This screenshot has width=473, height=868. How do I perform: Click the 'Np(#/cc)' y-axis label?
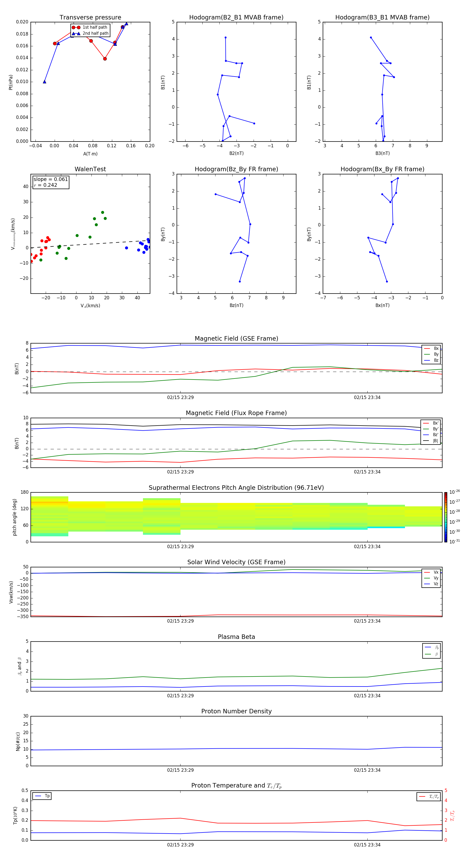[x=18, y=741]
